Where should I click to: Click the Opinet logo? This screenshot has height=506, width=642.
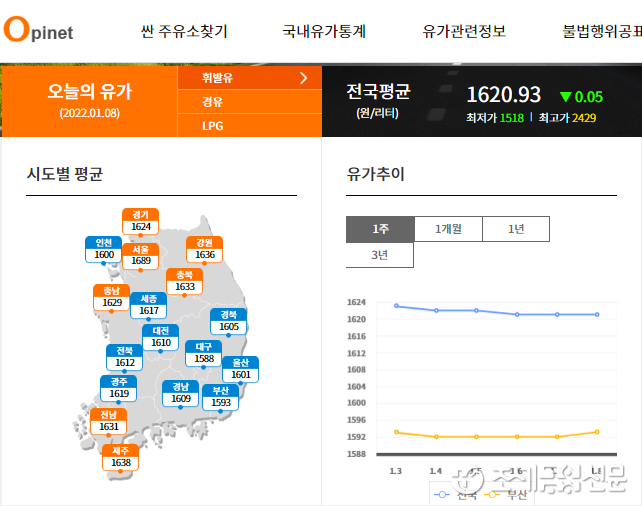38,30
